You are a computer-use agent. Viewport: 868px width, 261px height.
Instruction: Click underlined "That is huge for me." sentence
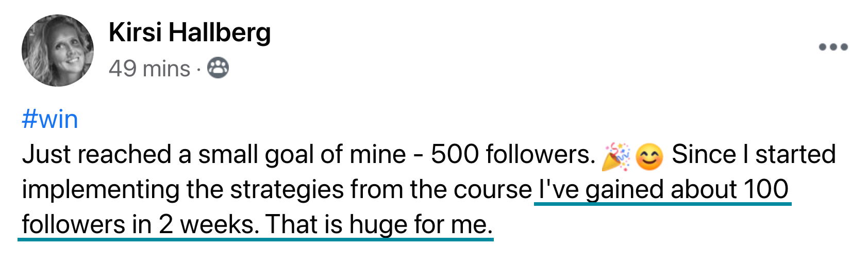pos(379,224)
